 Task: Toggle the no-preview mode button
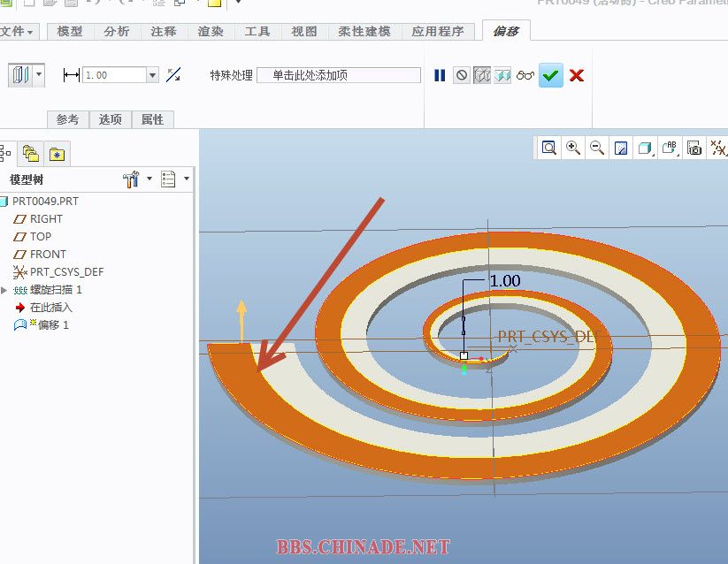point(461,76)
